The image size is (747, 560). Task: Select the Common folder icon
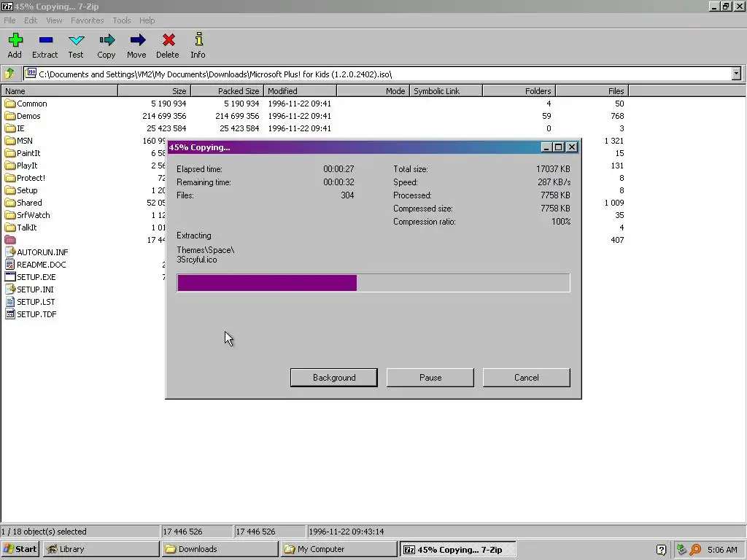point(10,104)
